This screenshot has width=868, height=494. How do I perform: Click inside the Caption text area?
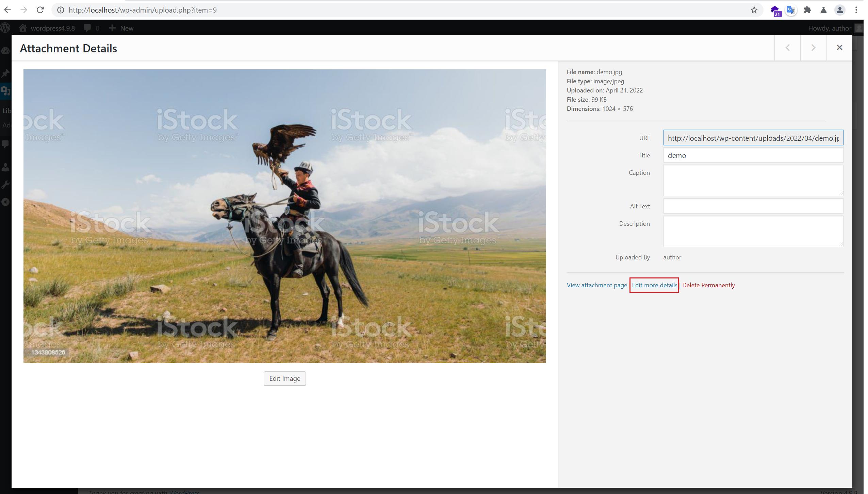[x=753, y=181]
